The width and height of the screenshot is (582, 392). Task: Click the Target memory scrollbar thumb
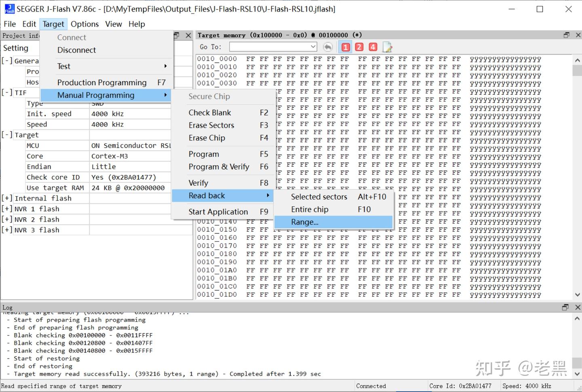(x=577, y=70)
